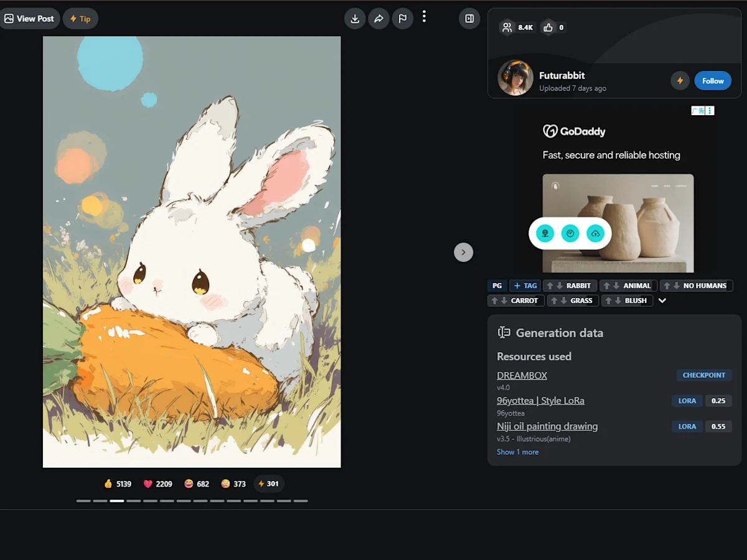
Task: Collapse the details sidebar with panel icon
Action: [x=469, y=19]
